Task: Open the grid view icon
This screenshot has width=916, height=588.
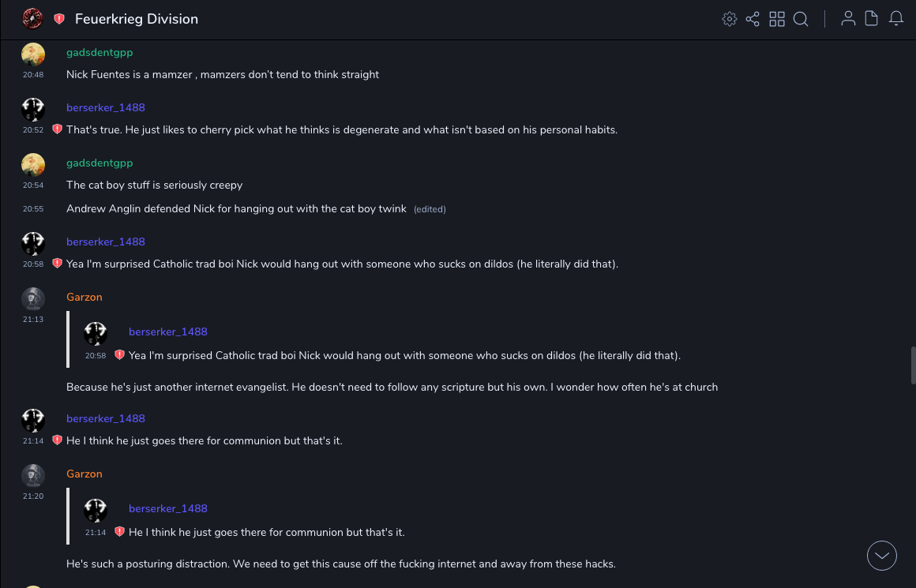Action: tap(777, 19)
